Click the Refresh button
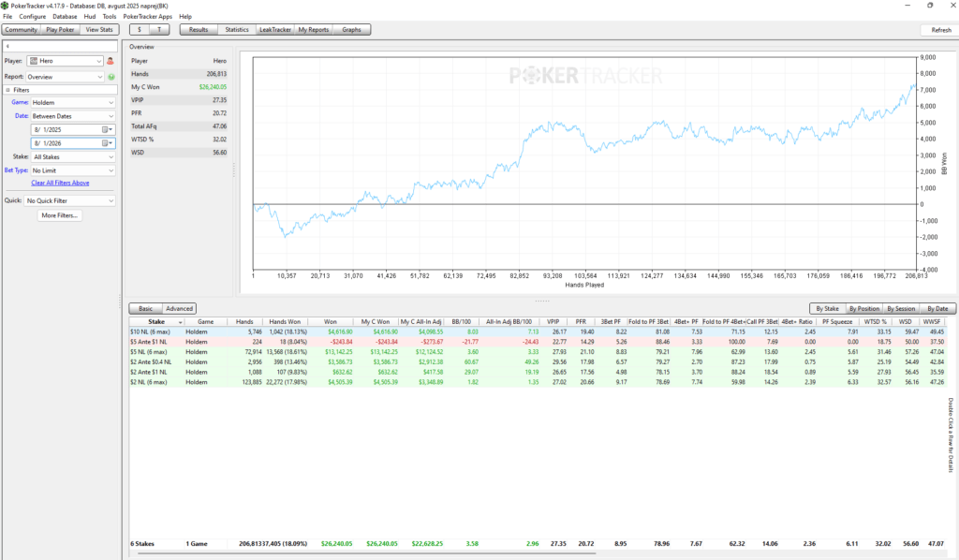This screenshot has height=560, width=959. (x=940, y=30)
